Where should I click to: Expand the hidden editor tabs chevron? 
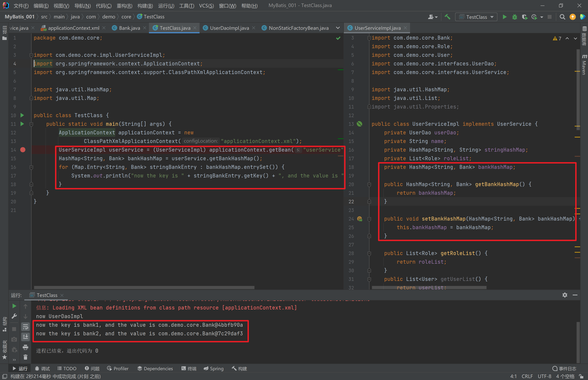[338, 28]
